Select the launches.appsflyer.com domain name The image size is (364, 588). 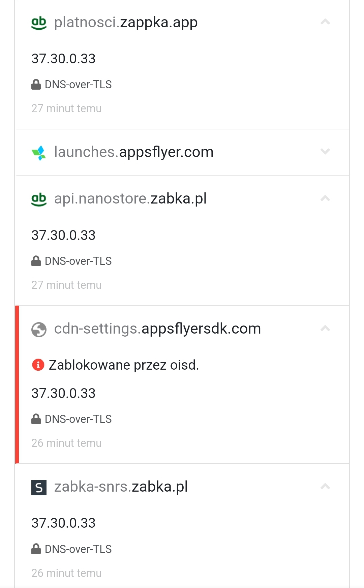click(x=133, y=152)
